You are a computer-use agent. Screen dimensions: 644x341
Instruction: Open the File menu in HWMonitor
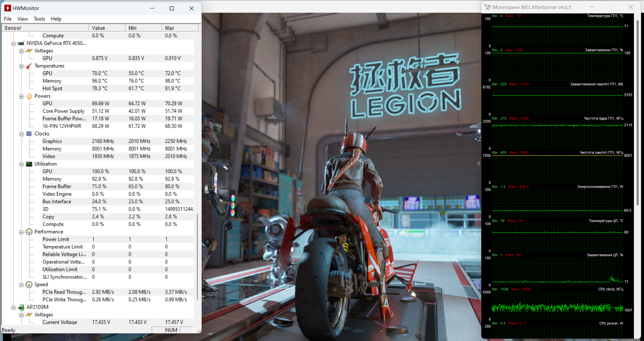[x=8, y=19]
